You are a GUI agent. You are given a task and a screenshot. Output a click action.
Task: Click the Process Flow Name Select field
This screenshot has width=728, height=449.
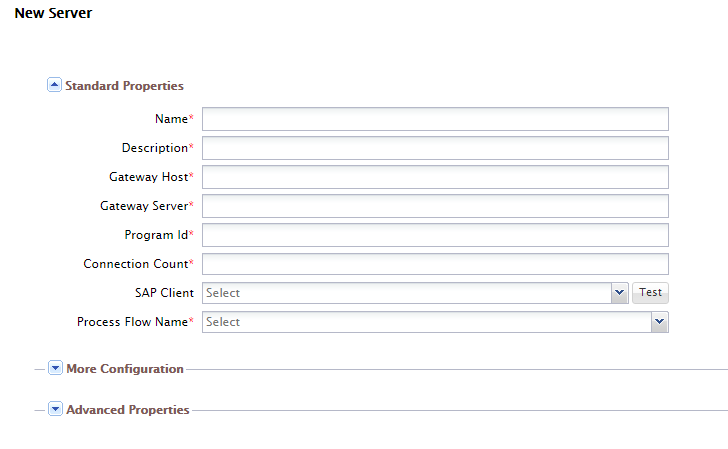[x=426, y=322]
